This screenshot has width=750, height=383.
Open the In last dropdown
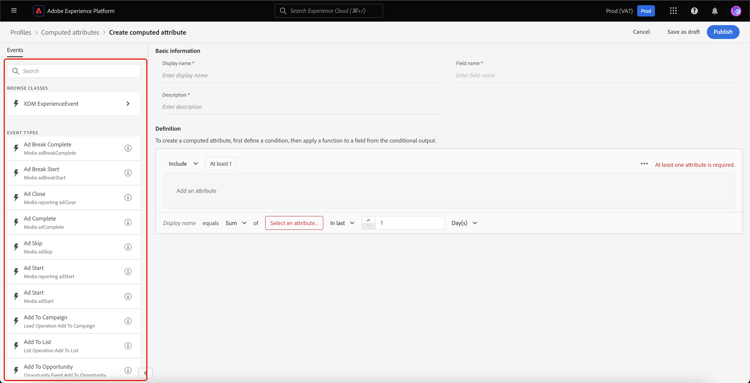[342, 223]
